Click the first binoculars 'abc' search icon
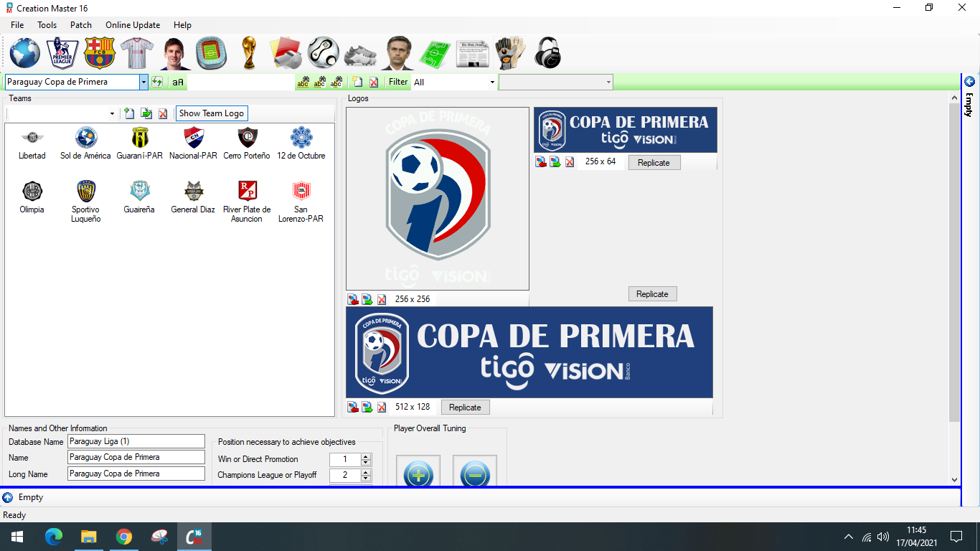This screenshot has height=551, width=980. coord(303,83)
